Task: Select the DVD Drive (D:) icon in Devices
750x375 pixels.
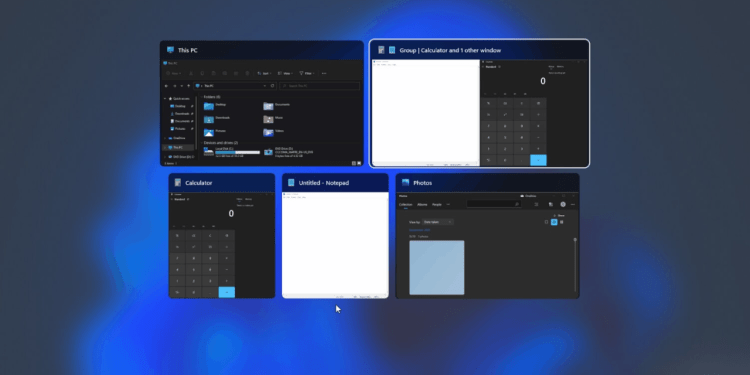Action: [268, 152]
